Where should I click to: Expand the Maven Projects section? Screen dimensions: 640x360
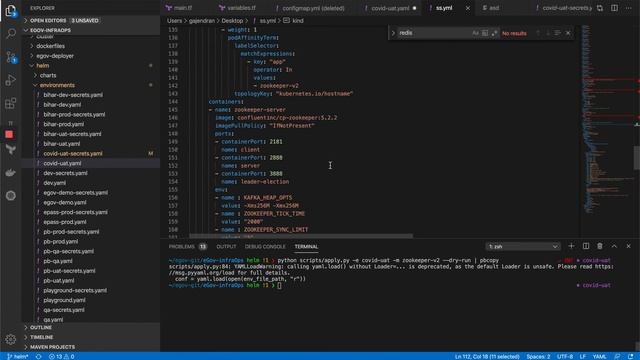(91, 347)
